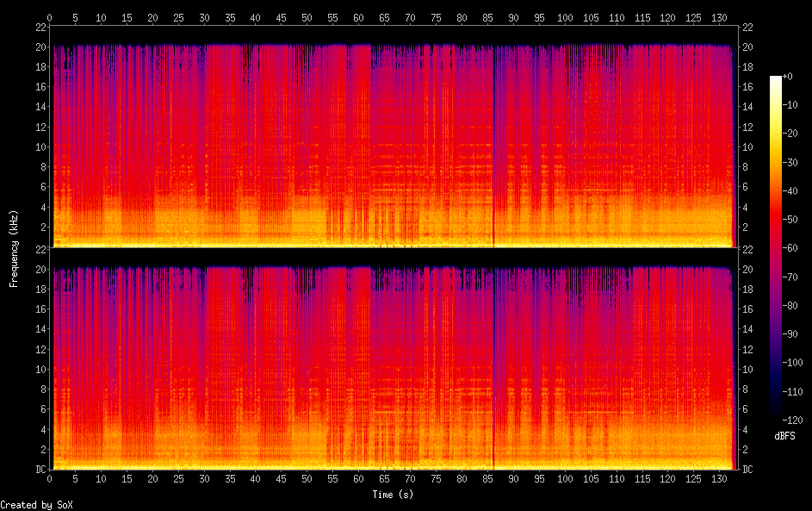
Task: Click '85' on the top time axis
Action: click(x=487, y=17)
